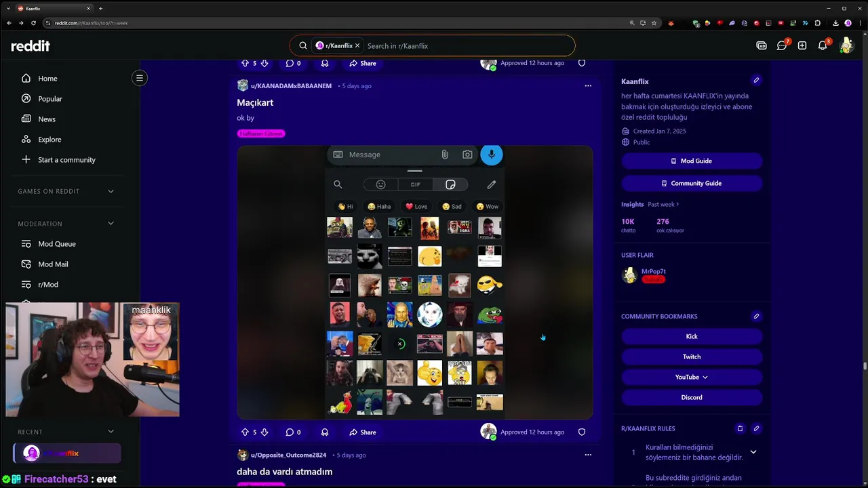Reorder r/Kaanflix rules icon beside pencil

[x=740, y=428]
